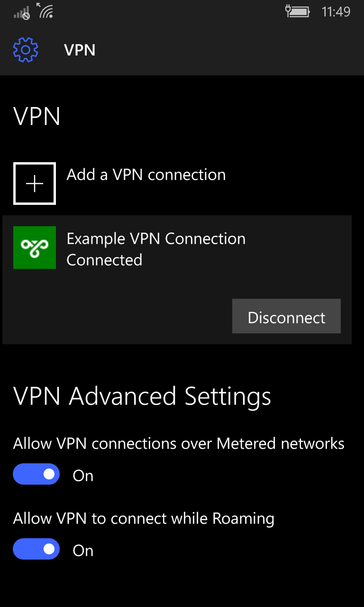
Task: Tap the 'On' label beside Roaming toggle
Action: coord(83,551)
